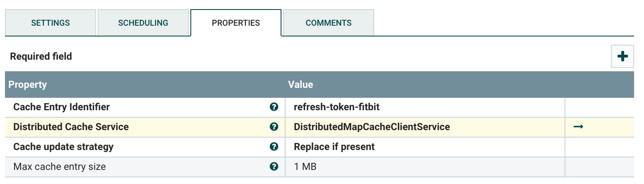This screenshot has width=644, height=184.
Task: Add a new property with plus icon
Action: [622, 57]
